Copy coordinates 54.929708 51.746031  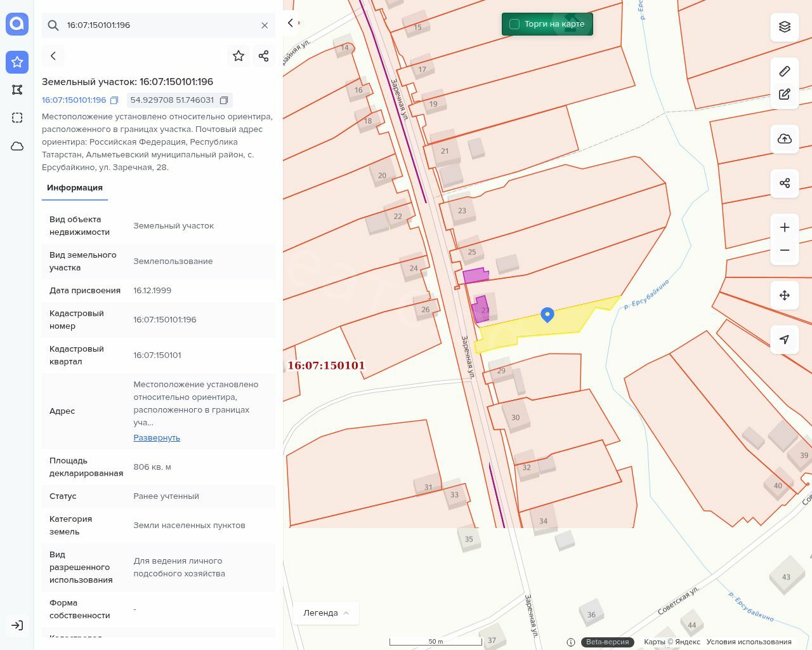pyautogui.click(x=224, y=100)
